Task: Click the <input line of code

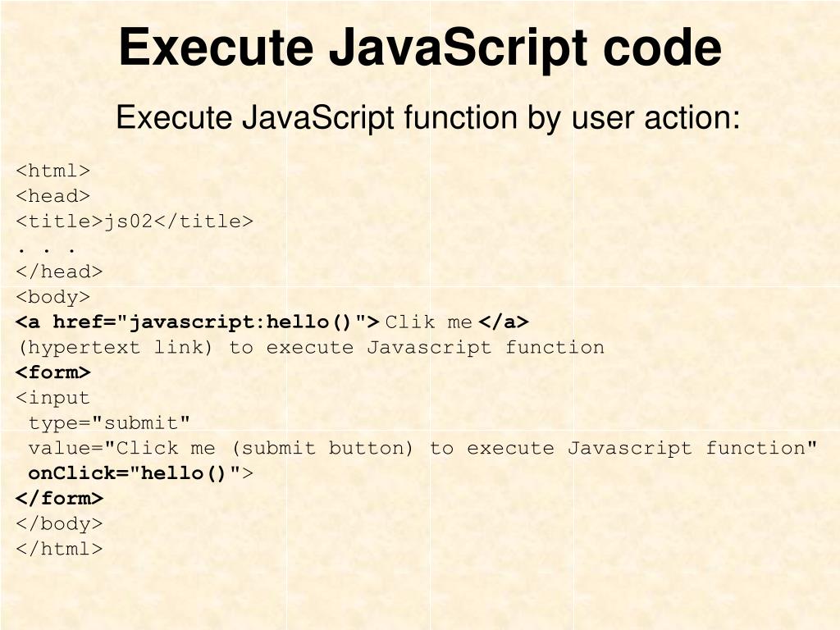Action: click(52, 398)
